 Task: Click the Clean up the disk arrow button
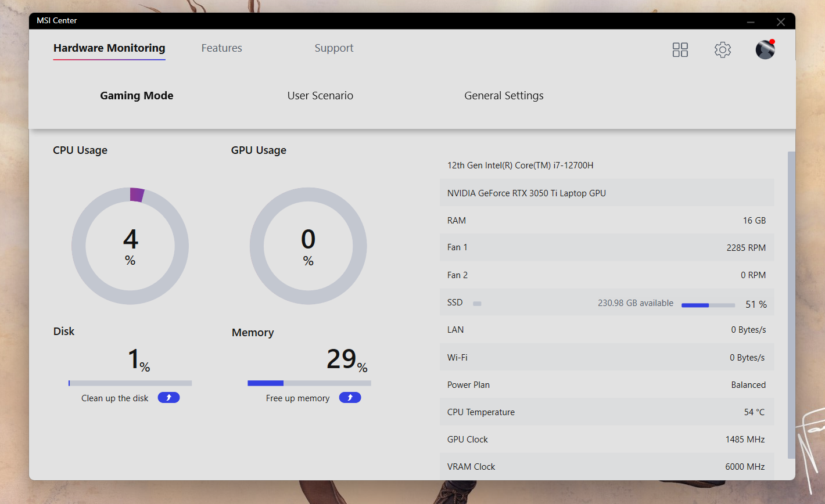pyautogui.click(x=168, y=398)
